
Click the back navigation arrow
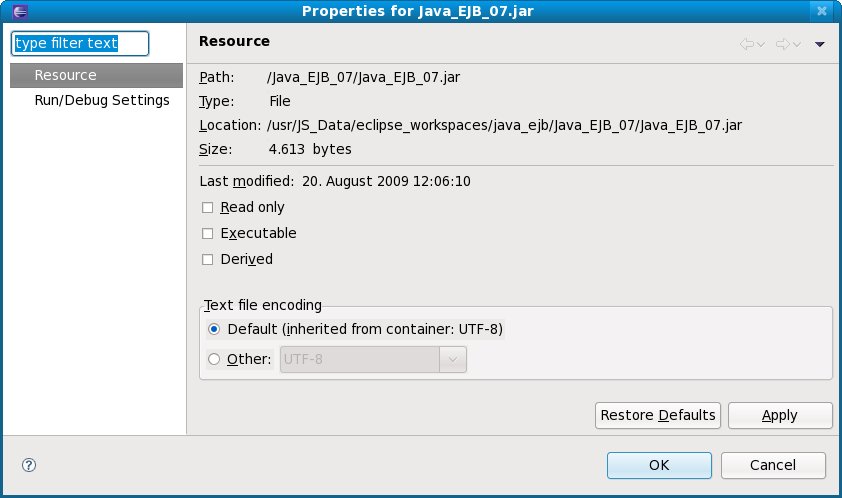coord(746,44)
